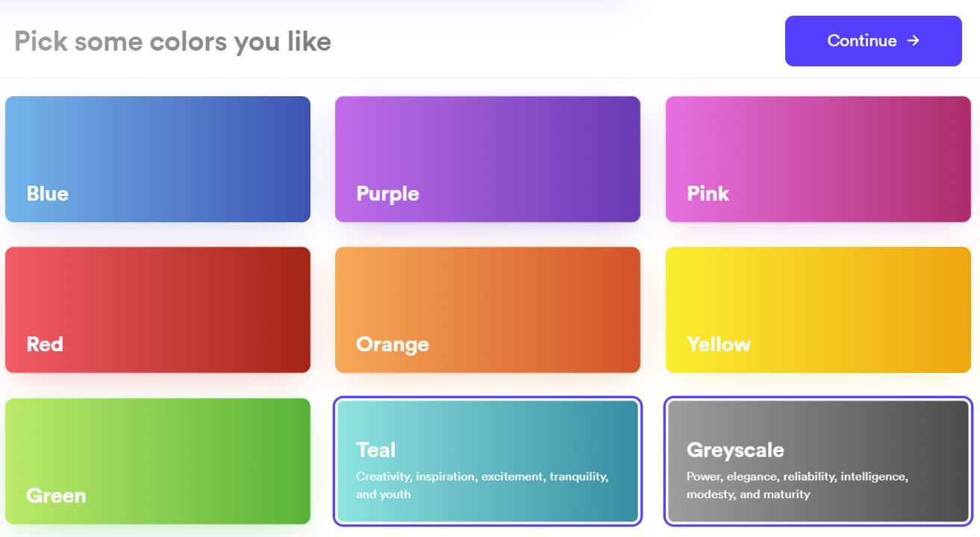Select the Blue color card
This screenshot has height=537, width=980.
pyautogui.click(x=157, y=159)
